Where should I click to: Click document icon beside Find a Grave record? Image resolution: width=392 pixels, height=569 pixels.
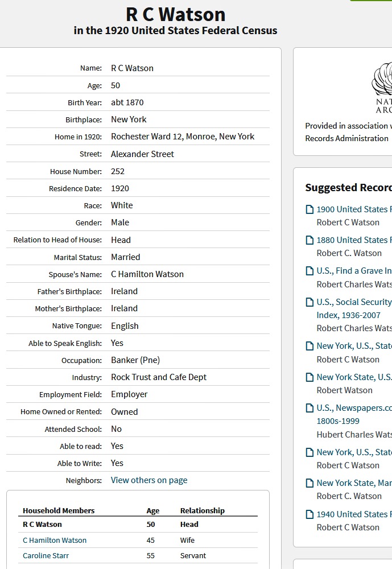click(x=310, y=271)
